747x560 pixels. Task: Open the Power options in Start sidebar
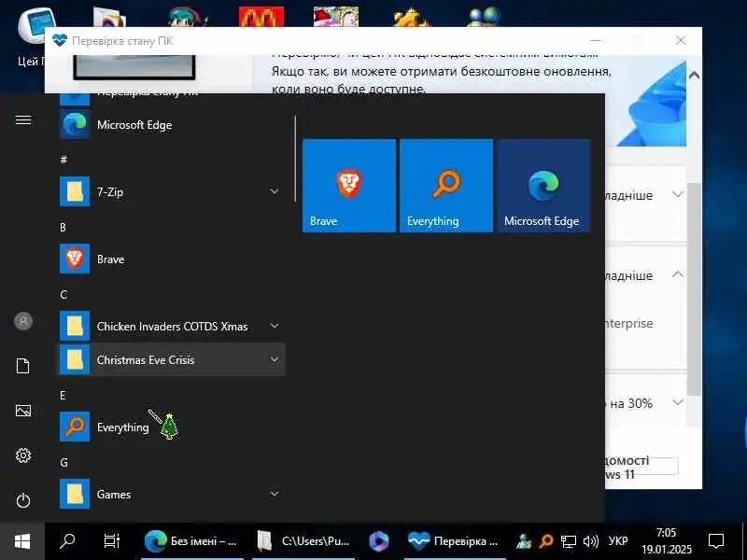pos(22,500)
